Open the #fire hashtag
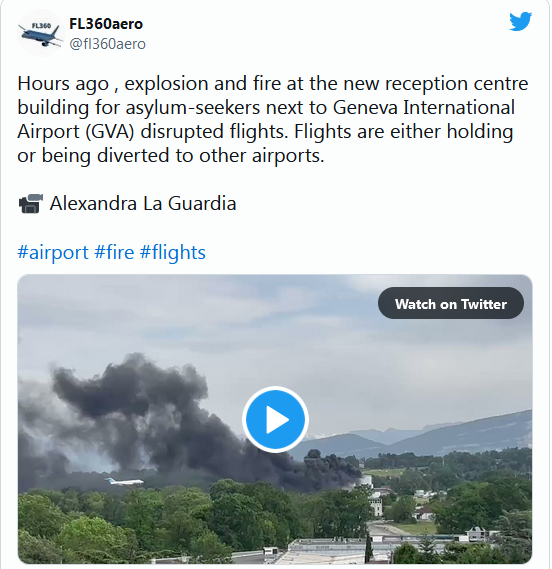 [x=114, y=252]
